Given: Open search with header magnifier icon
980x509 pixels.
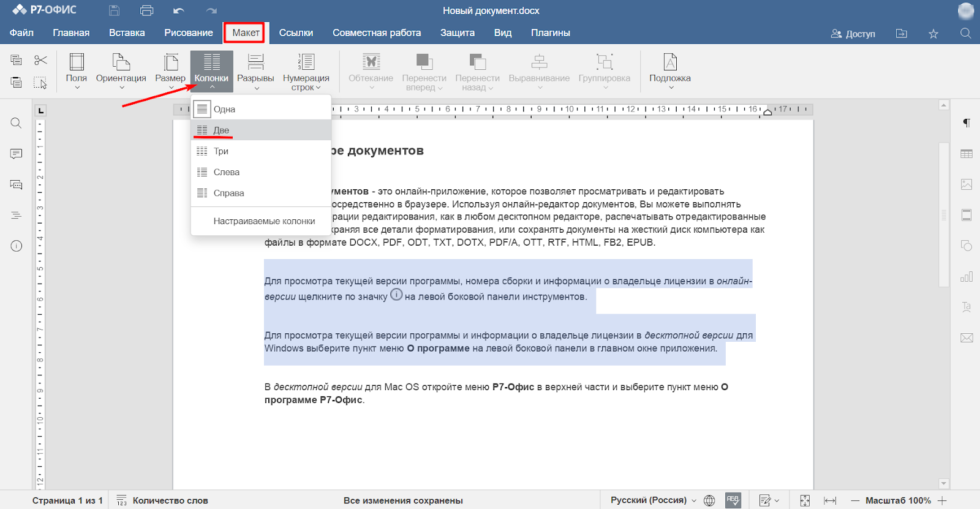Looking at the screenshot, I should coord(966,34).
